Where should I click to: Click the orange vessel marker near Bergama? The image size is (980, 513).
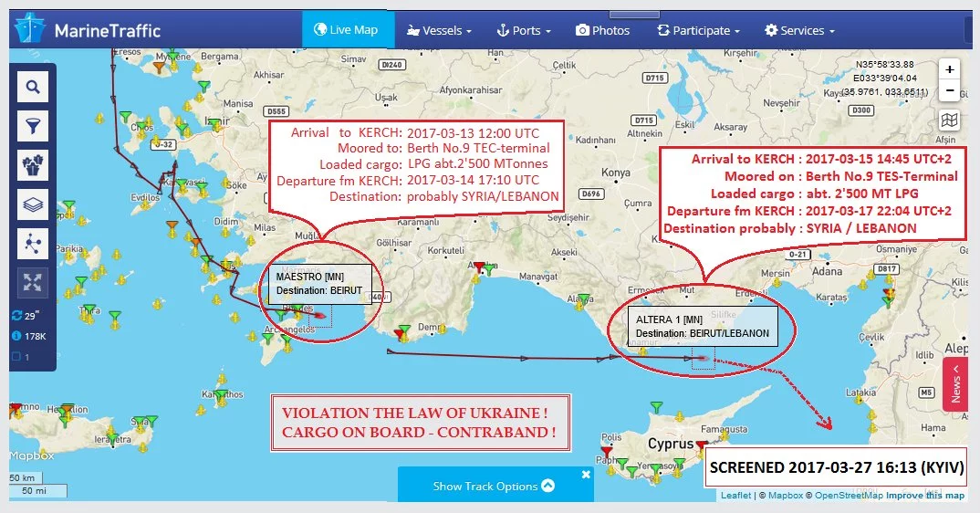tap(160, 67)
